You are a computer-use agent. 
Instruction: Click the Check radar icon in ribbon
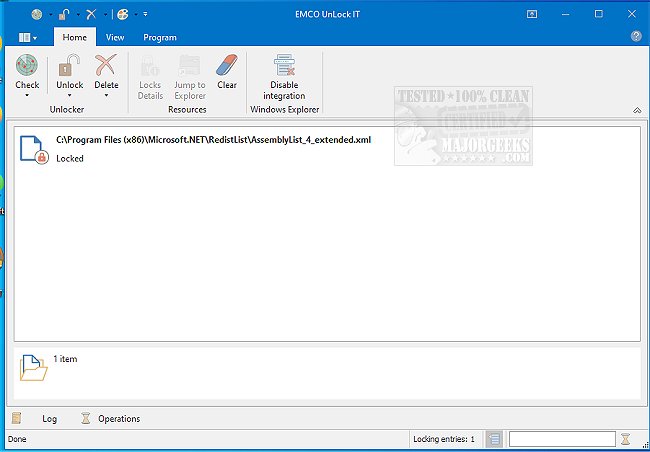pyautogui.click(x=27, y=66)
